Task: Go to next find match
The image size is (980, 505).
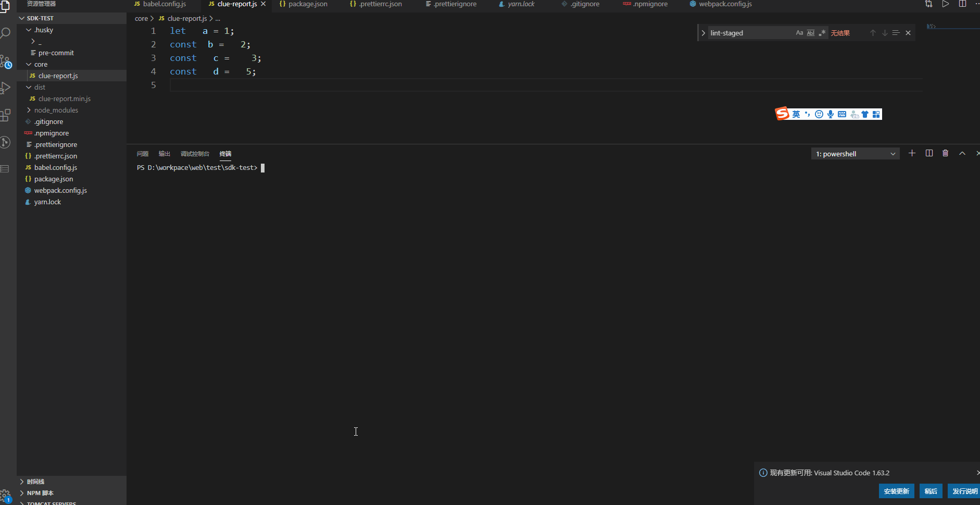Action: click(x=884, y=33)
